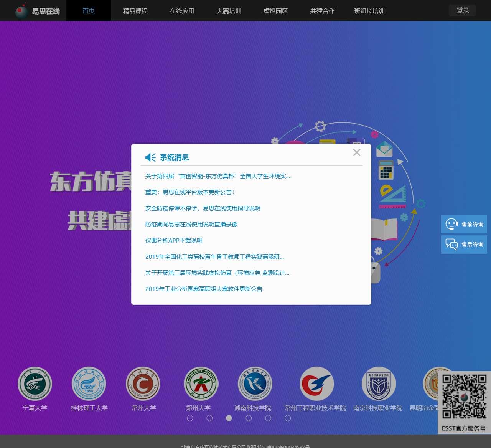Screen dimensions: 491x448
Task: Select the second carousel page dot
Action: pyautogui.click(x=209, y=418)
